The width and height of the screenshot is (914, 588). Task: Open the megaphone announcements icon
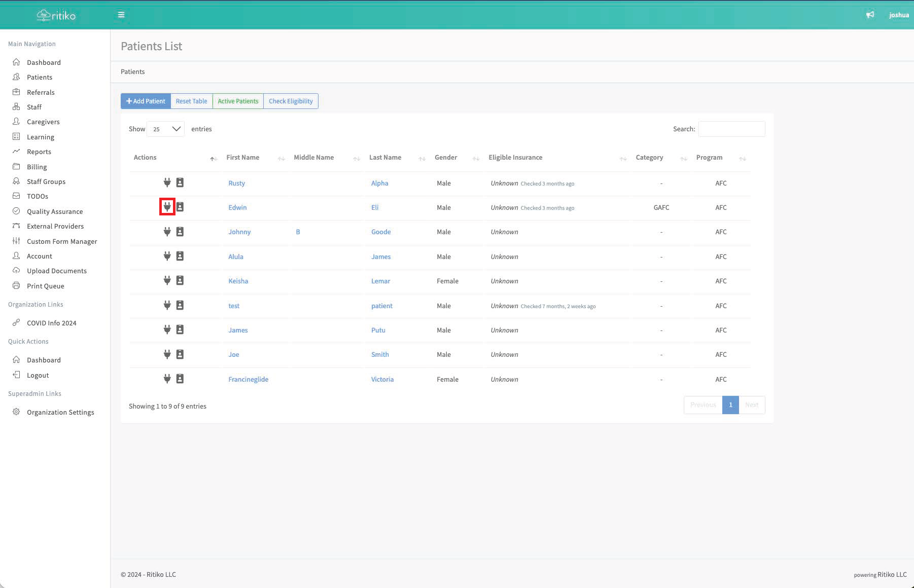coord(870,15)
